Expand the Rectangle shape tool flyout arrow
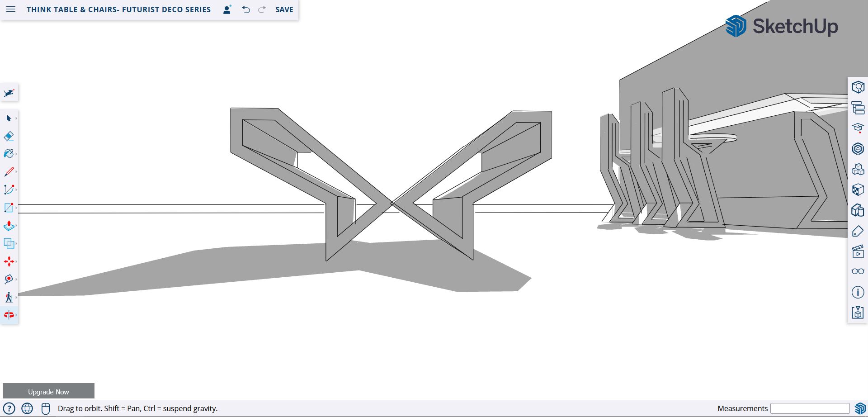 click(x=16, y=208)
